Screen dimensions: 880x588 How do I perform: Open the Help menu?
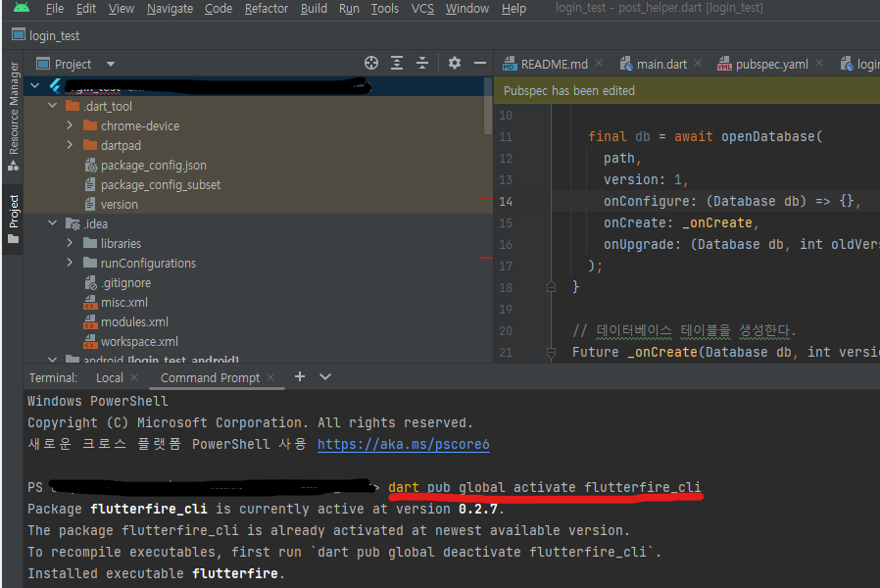point(513,9)
